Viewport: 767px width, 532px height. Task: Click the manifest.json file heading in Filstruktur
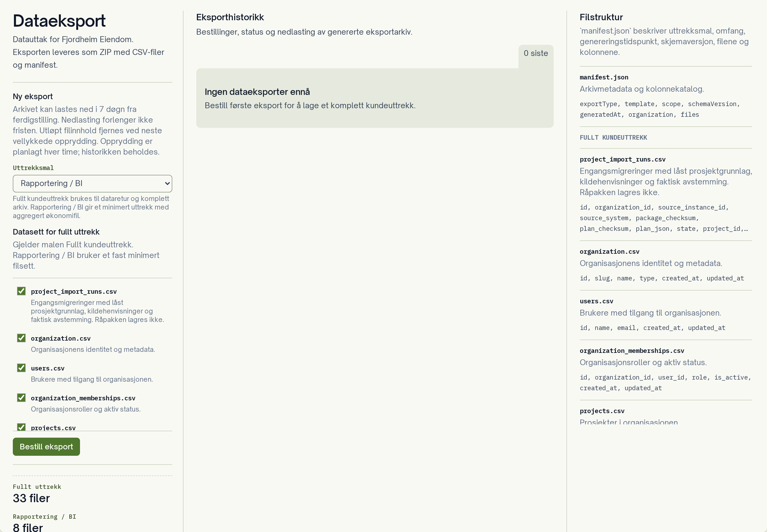click(x=604, y=77)
